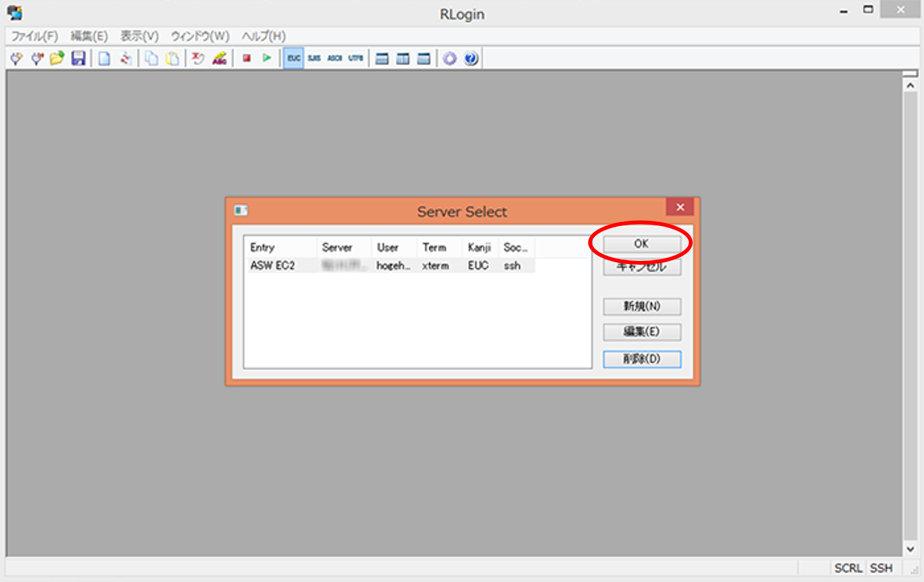Sort by the User column header
Image resolution: width=924 pixels, height=582 pixels.
pos(394,248)
